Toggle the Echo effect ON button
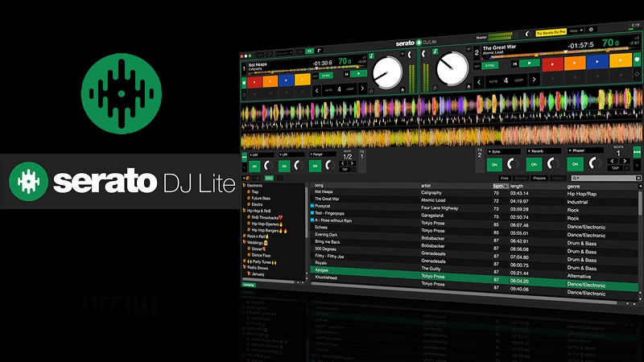Viewport: 644px width, 362px height. [x=494, y=165]
